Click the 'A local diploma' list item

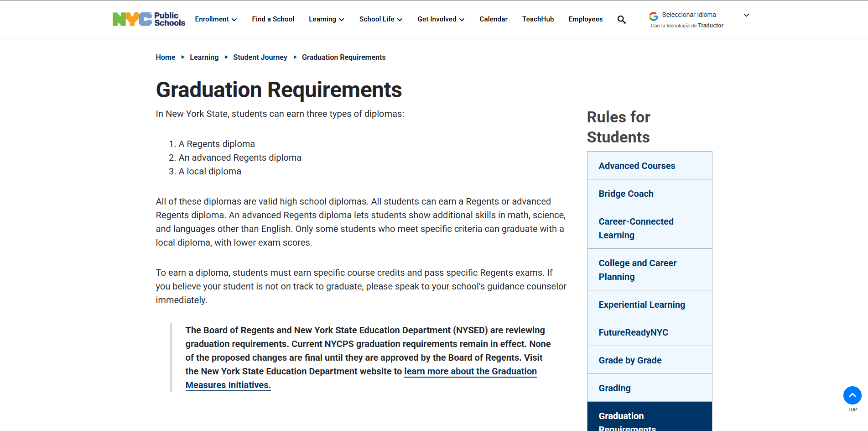210,171
